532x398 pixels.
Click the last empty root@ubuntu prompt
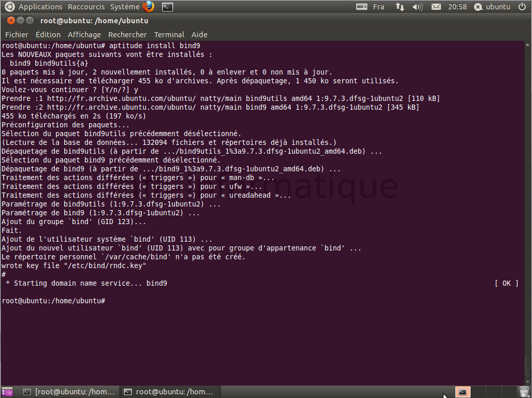(x=54, y=301)
